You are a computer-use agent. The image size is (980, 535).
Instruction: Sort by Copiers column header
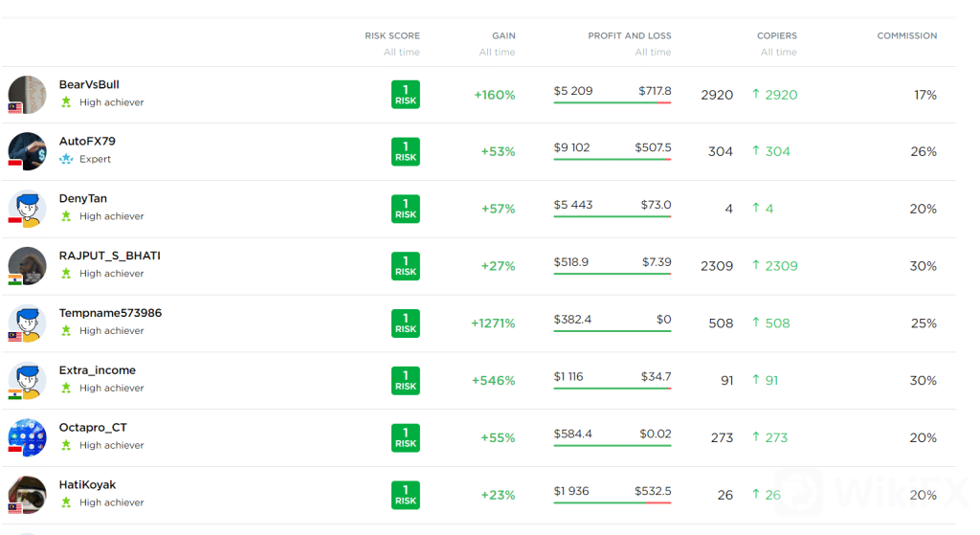pos(777,36)
